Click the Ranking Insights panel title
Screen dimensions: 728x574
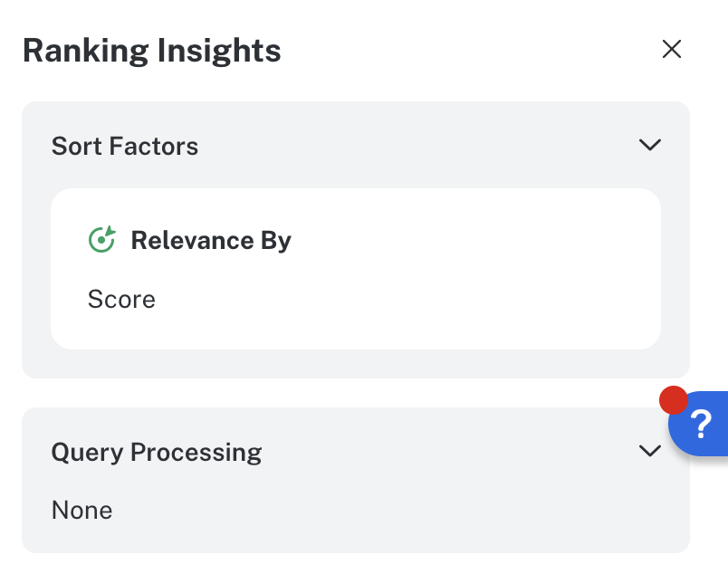pos(151,51)
